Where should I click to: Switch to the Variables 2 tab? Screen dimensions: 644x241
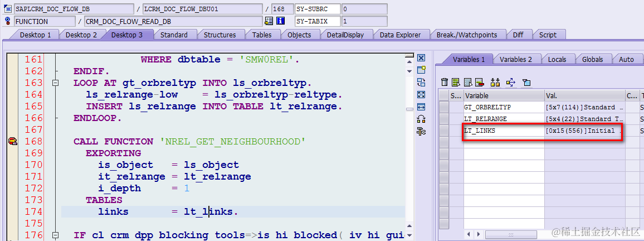[x=516, y=60]
